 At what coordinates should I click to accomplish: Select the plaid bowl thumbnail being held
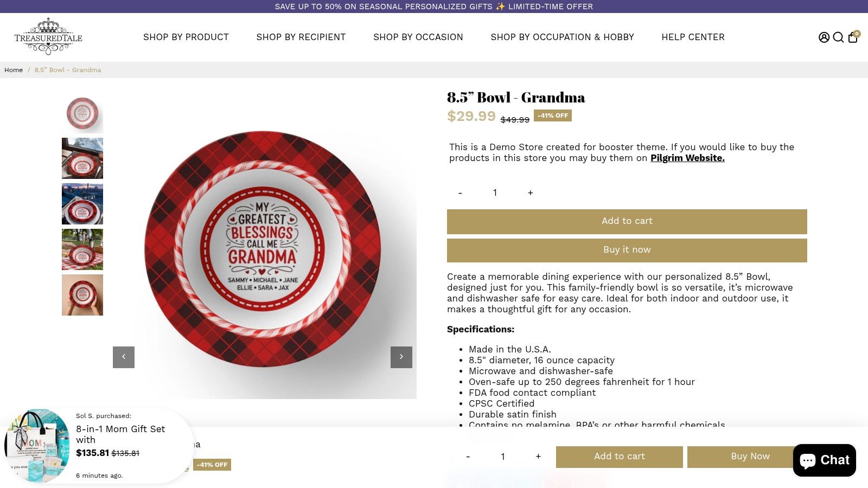pos(82,294)
